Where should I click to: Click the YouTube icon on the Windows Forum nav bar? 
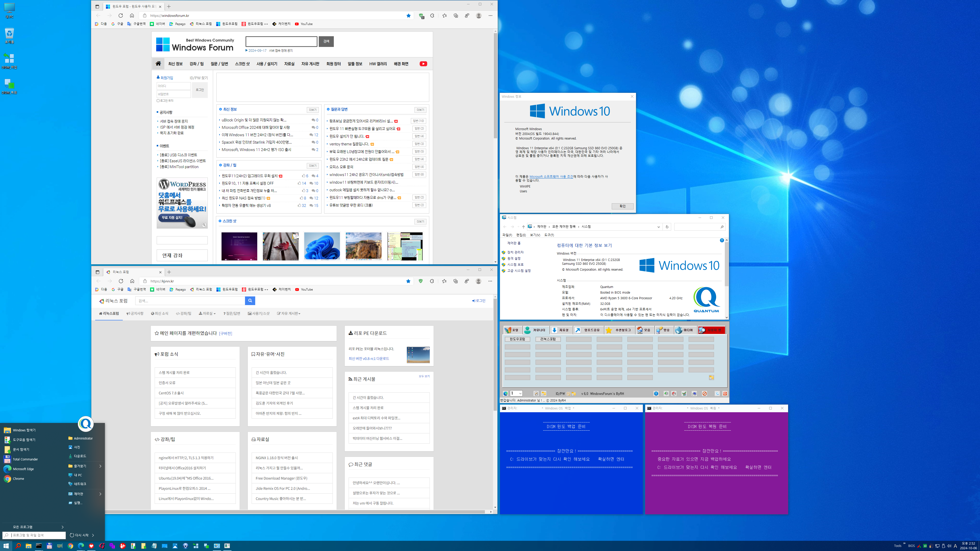click(x=423, y=64)
